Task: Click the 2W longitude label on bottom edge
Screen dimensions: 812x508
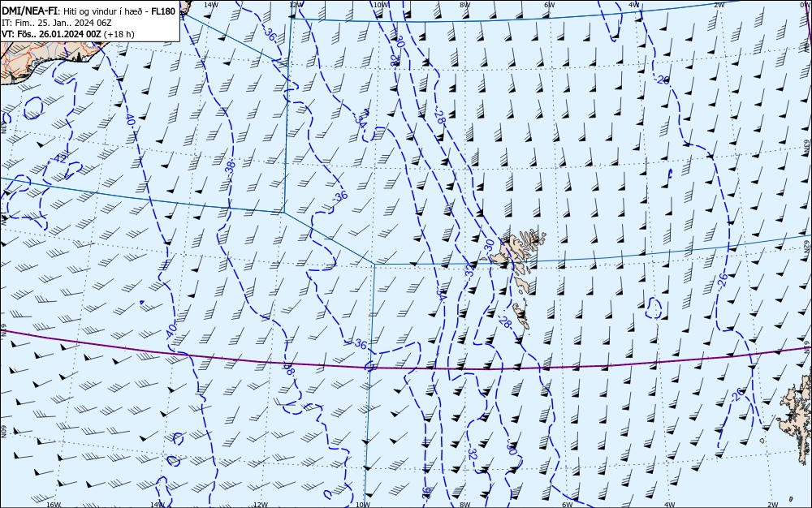Action: (x=772, y=505)
